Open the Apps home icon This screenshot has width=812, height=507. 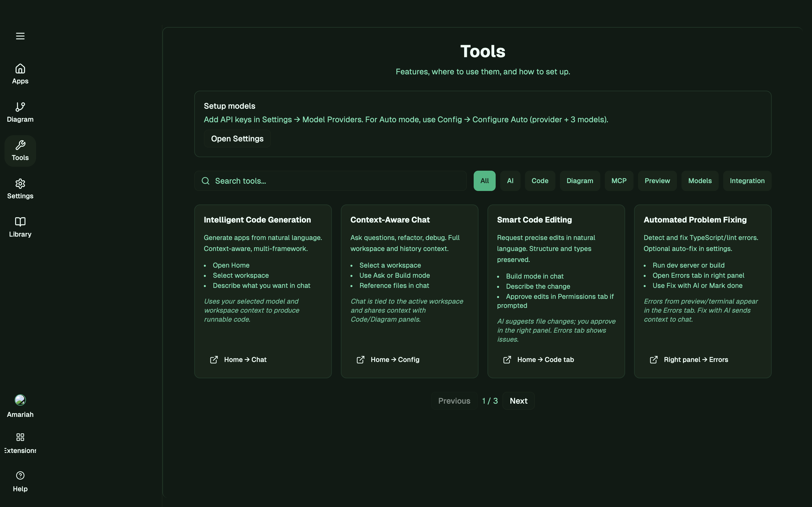click(x=20, y=69)
